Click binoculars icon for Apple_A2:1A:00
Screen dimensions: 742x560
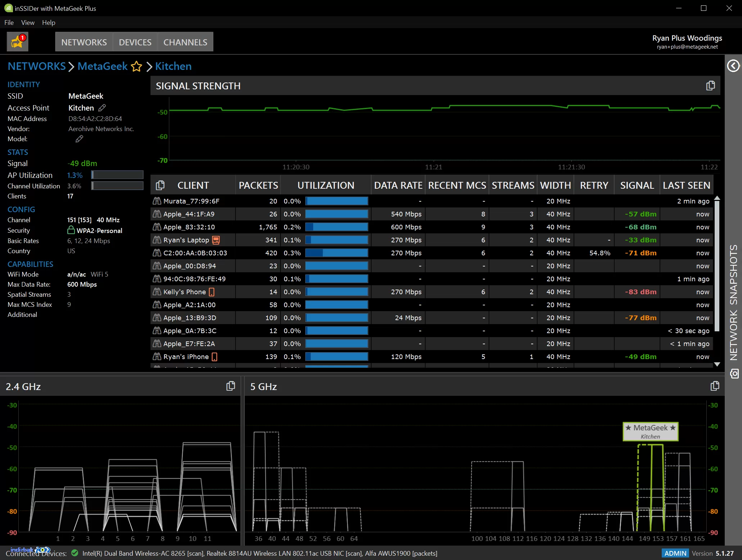pyautogui.click(x=157, y=305)
